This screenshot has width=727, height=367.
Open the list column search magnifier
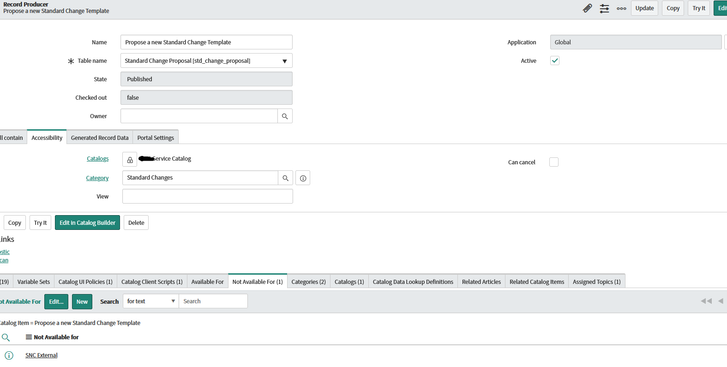pyautogui.click(x=6, y=337)
